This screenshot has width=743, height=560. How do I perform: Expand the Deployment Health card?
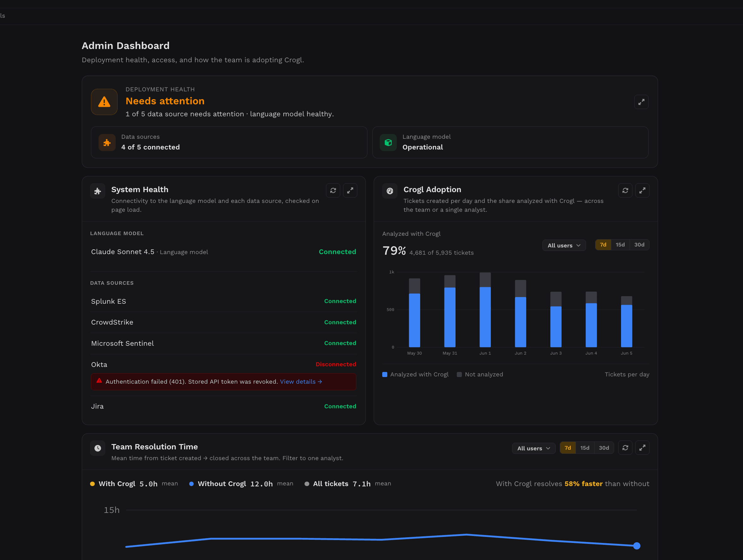(641, 102)
